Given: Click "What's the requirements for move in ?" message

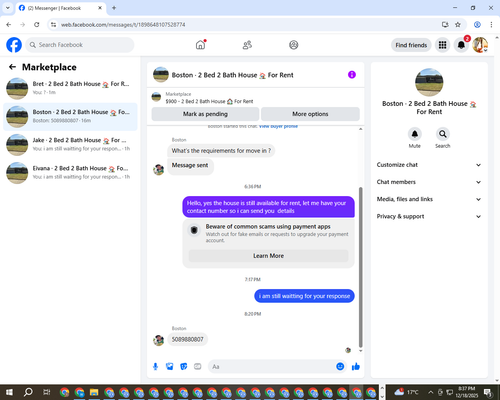Looking at the screenshot, I should [x=221, y=151].
